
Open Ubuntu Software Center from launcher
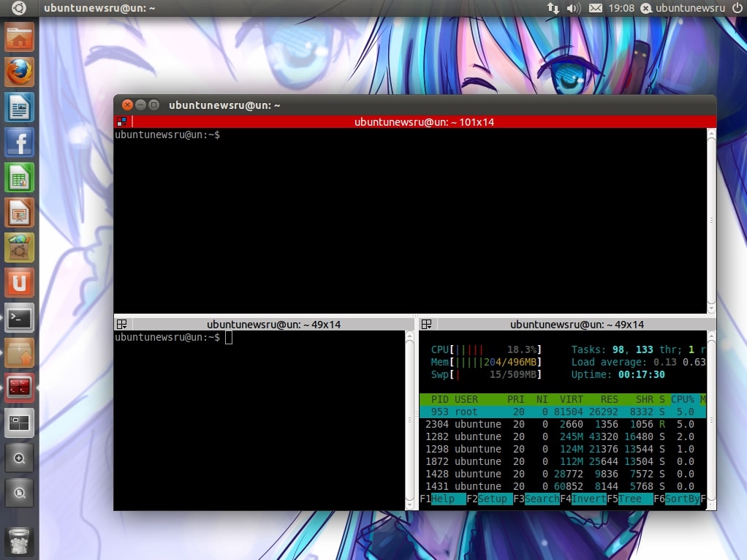pyautogui.click(x=20, y=248)
